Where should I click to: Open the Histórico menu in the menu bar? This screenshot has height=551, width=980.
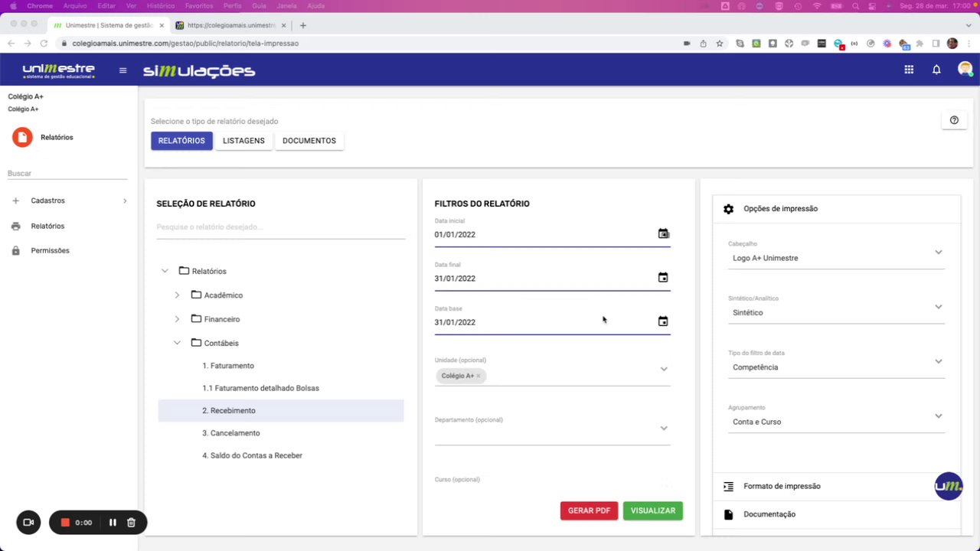coord(160,5)
